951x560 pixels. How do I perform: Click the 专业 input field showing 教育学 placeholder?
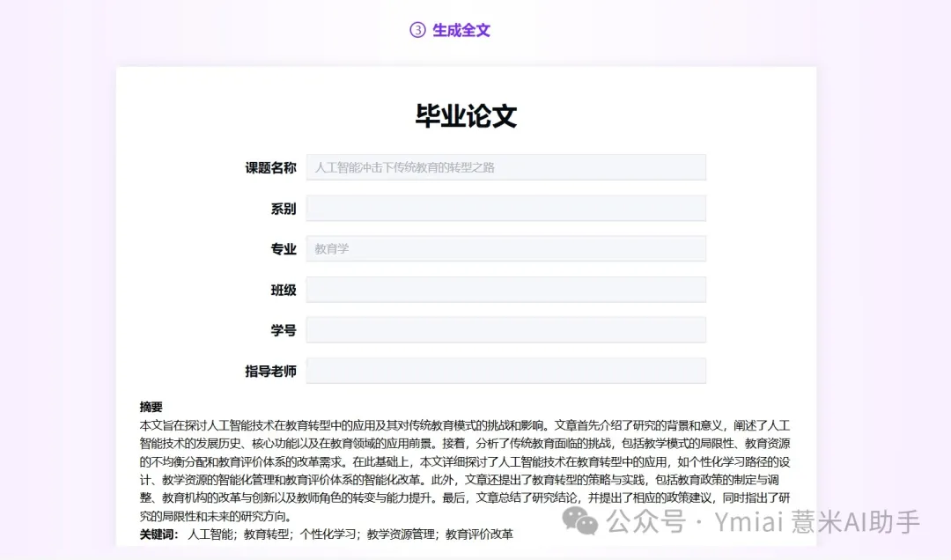point(505,248)
